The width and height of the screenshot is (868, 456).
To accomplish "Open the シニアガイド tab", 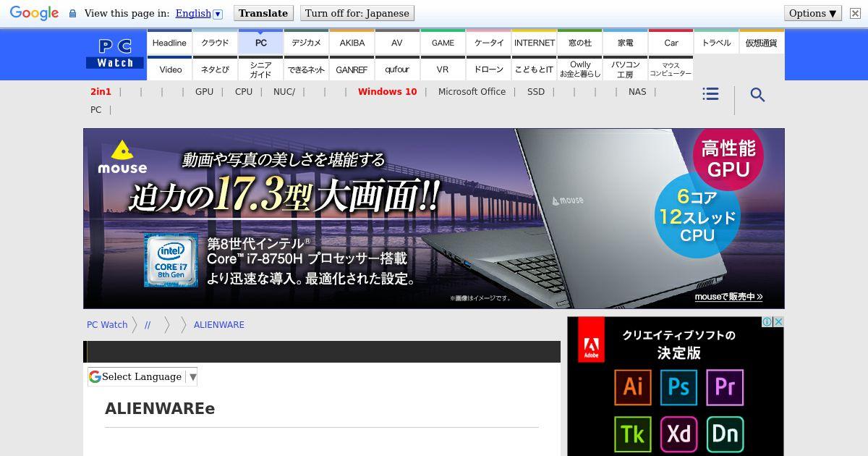I will [260, 69].
